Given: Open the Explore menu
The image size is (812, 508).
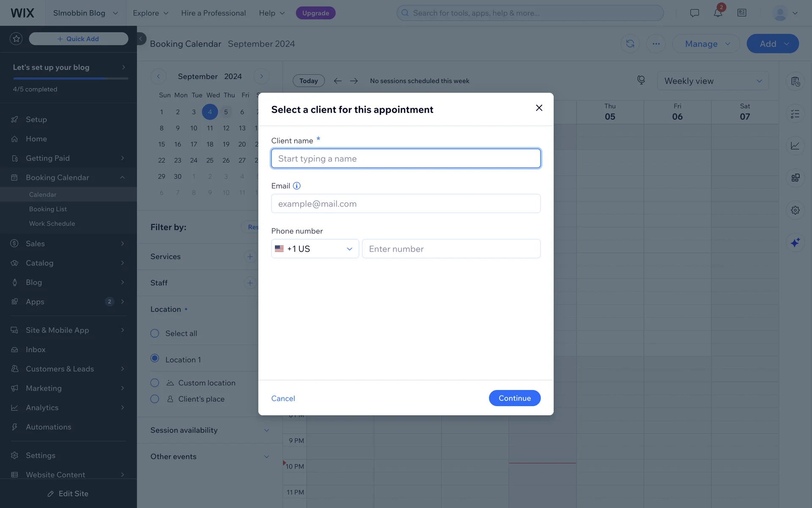Looking at the screenshot, I should tap(151, 13).
